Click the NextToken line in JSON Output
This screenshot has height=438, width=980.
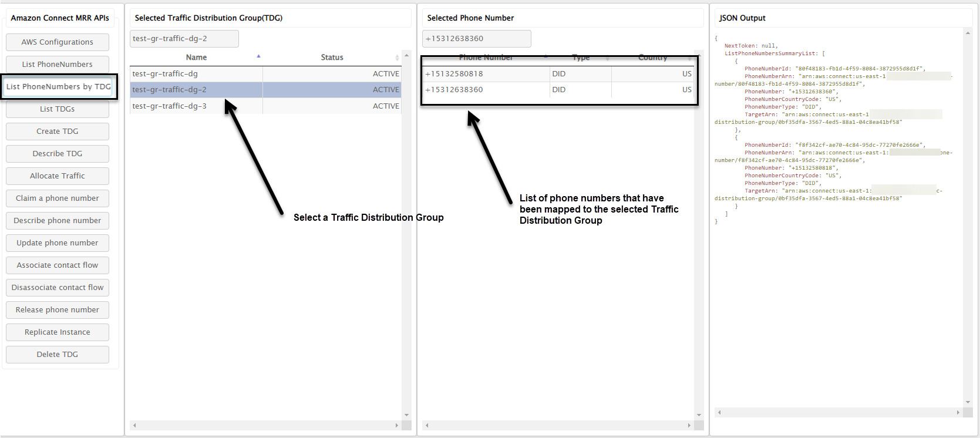tap(751, 46)
